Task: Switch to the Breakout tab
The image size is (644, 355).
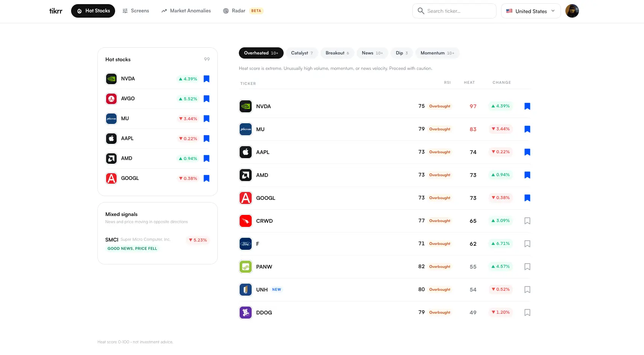Action: pyautogui.click(x=337, y=53)
